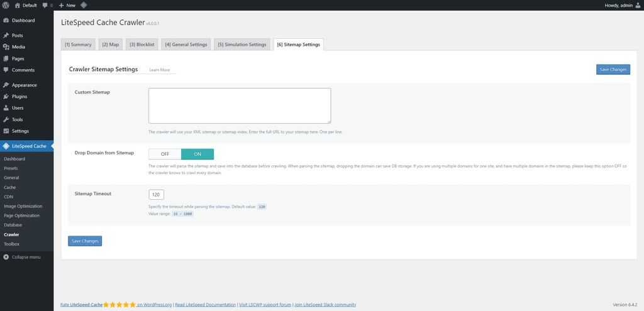Turn Drop Domain from Sitemap OFF
Image resolution: width=644 pixels, height=311 pixels.
(165, 155)
